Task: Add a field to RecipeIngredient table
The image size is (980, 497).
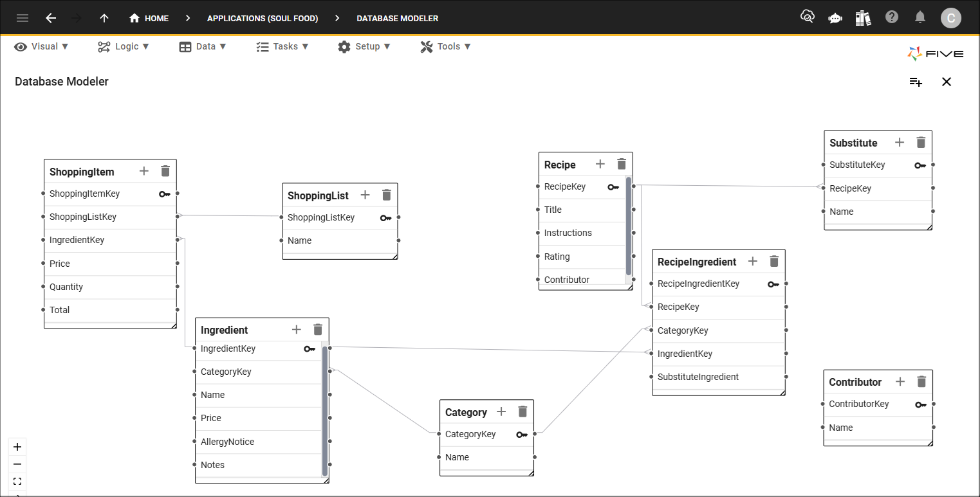Action: pos(753,261)
